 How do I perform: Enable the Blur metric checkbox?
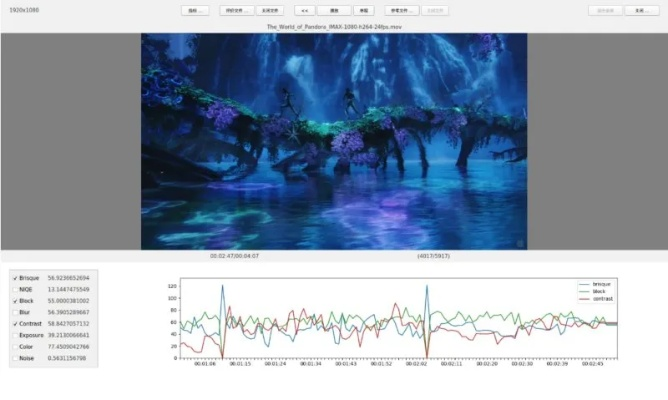[x=14, y=312]
